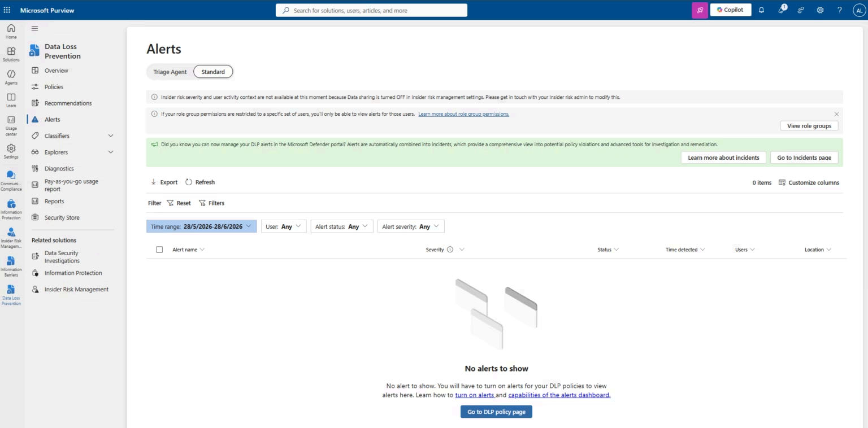Open the Information Barriers rail icon
This screenshot has width=868, height=428.
pyautogui.click(x=11, y=267)
